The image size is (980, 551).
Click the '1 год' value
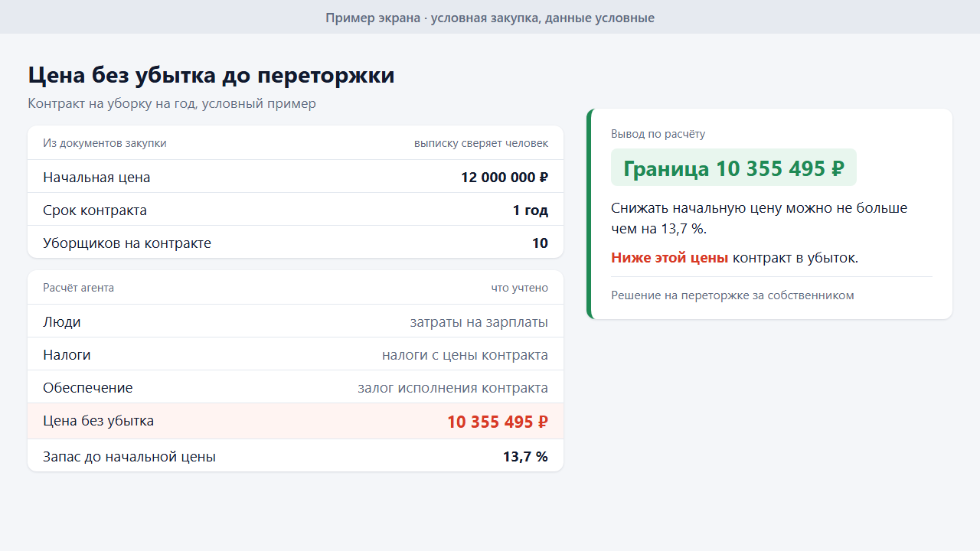pos(531,210)
